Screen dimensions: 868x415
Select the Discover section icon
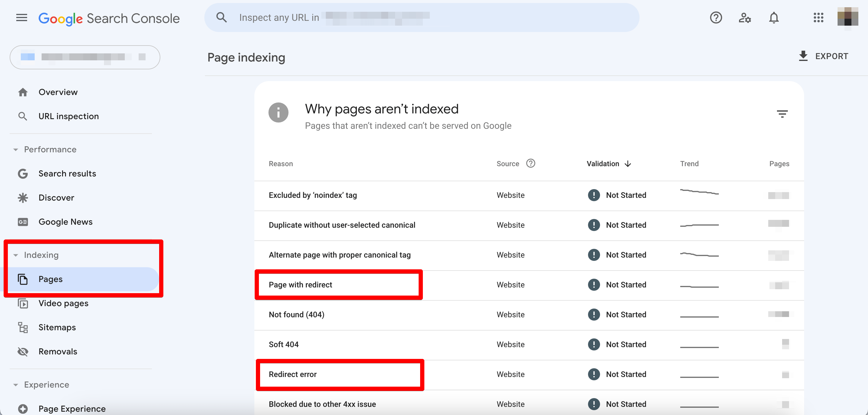(23, 198)
